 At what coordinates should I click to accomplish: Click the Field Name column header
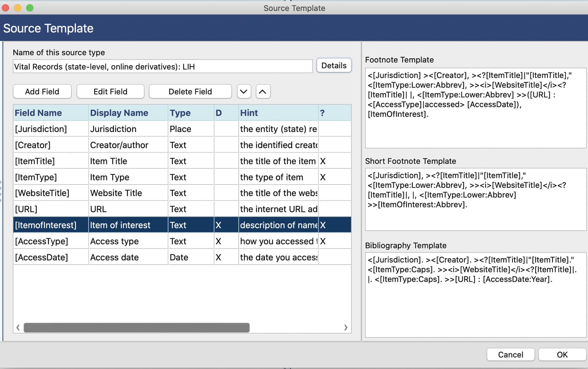[39, 113]
